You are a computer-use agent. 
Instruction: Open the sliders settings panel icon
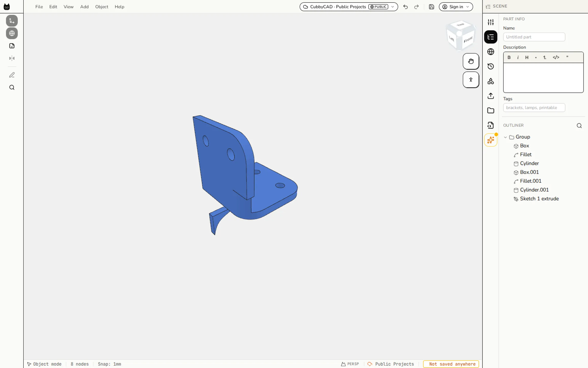491,22
